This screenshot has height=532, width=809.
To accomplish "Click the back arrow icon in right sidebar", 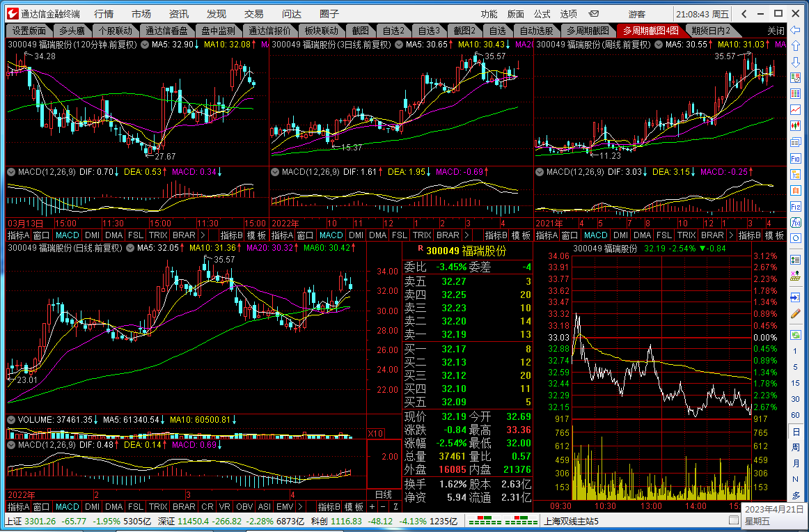I will (796, 30).
